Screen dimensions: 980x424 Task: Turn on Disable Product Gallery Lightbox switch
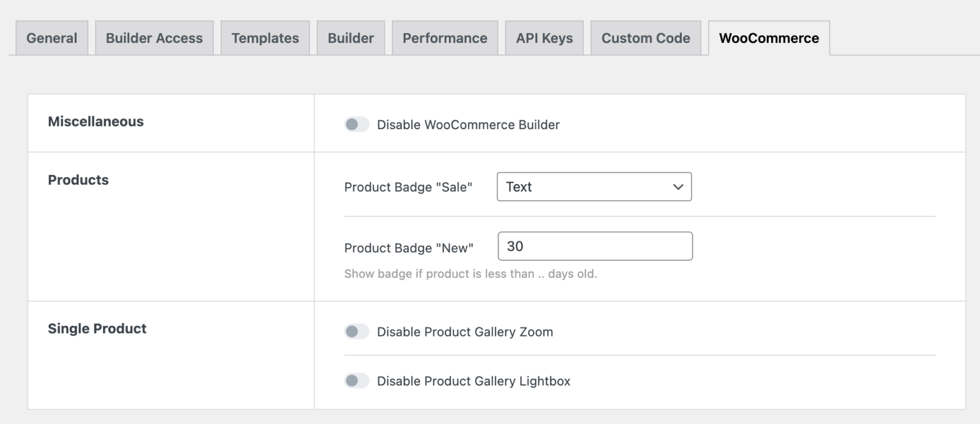point(356,381)
